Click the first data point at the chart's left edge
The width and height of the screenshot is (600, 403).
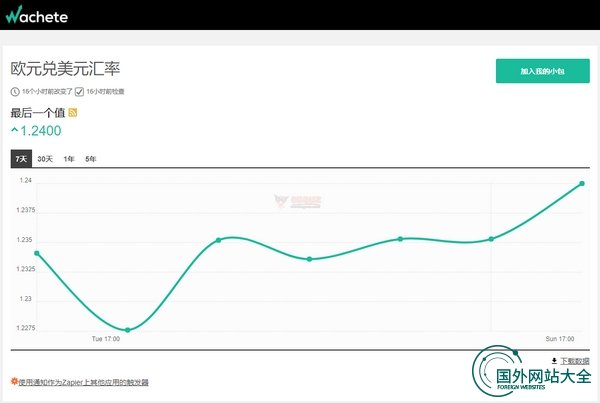point(37,253)
